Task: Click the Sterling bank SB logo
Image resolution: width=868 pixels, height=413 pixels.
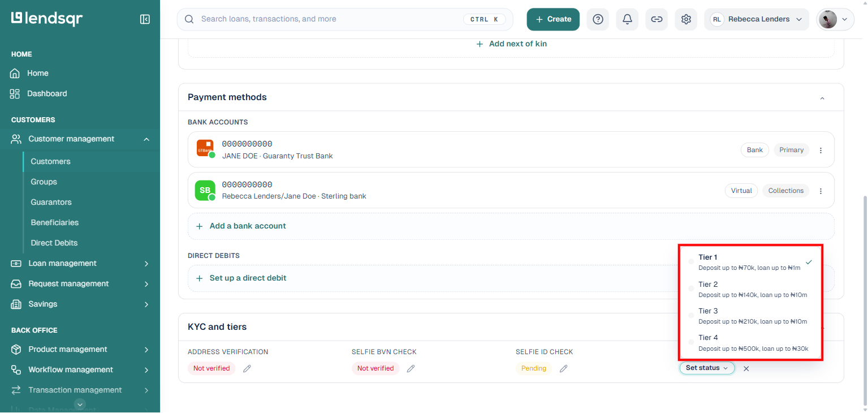Action: [205, 190]
